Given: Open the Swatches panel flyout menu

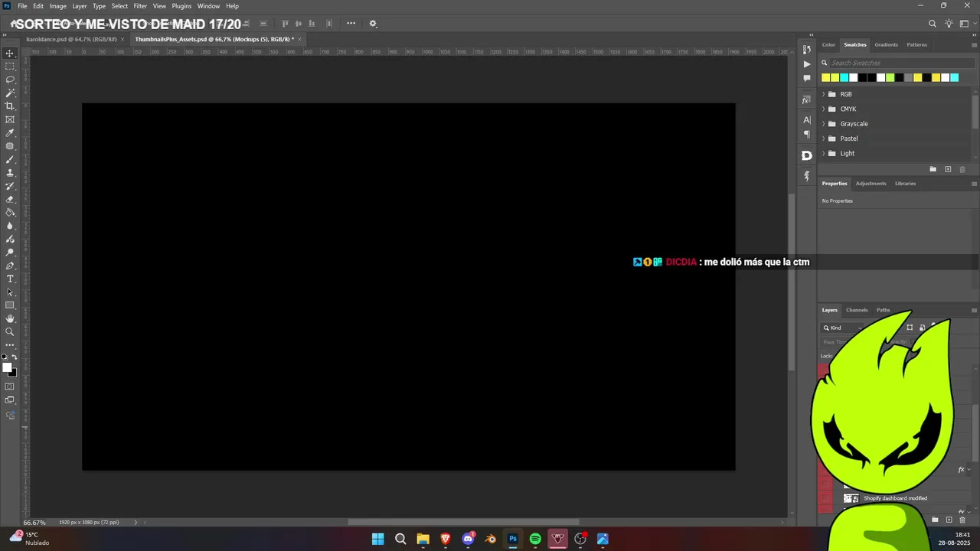Looking at the screenshot, I should 974,45.
